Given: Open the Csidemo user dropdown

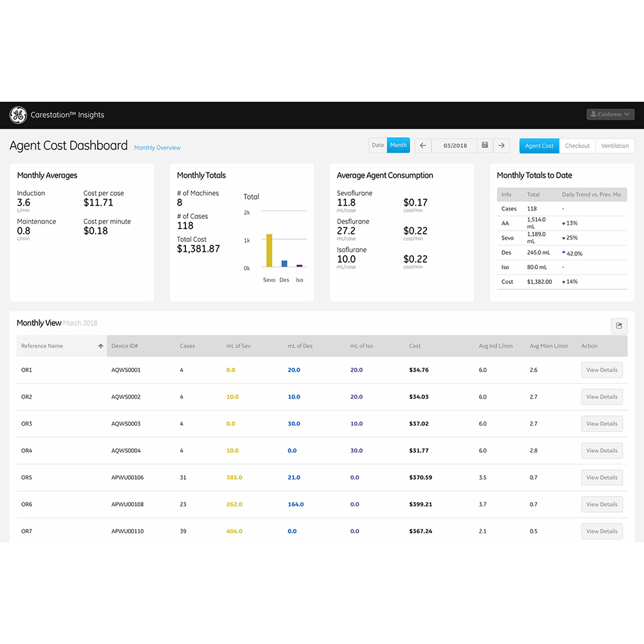Looking at the screenshot, I should pyautogui.click(x=610, y=115).
